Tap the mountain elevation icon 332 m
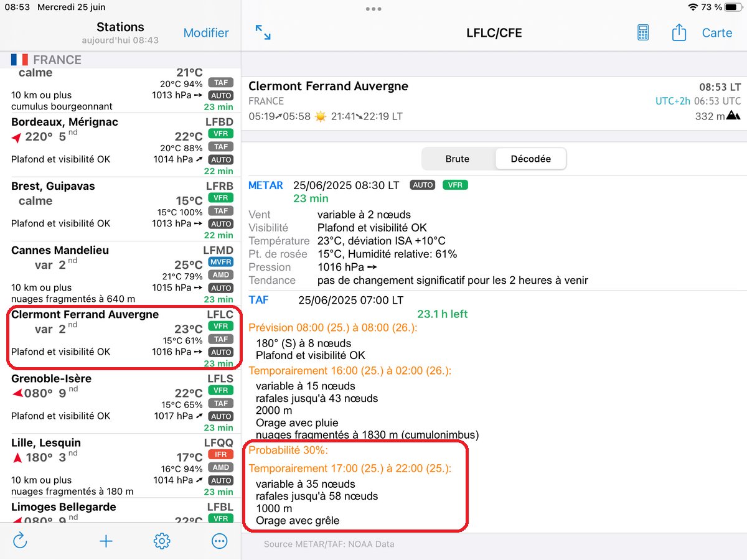This screenshot has height=560, width=747. [x=733, y=115]
